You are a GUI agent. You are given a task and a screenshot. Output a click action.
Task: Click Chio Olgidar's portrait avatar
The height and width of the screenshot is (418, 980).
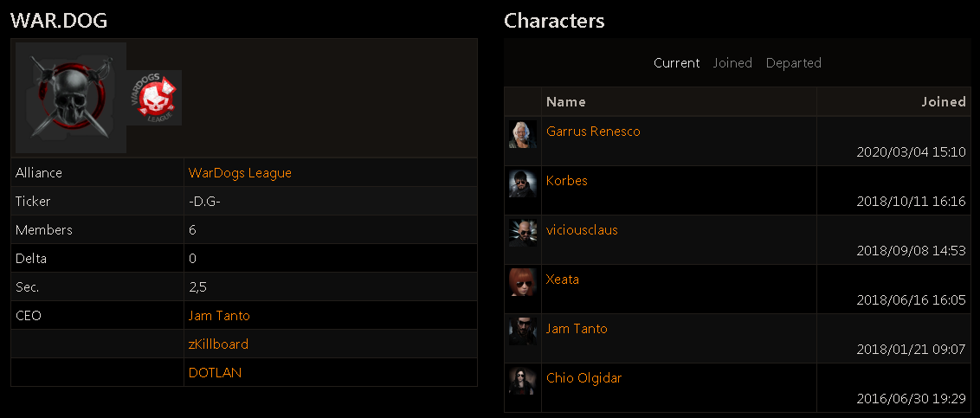523,381
